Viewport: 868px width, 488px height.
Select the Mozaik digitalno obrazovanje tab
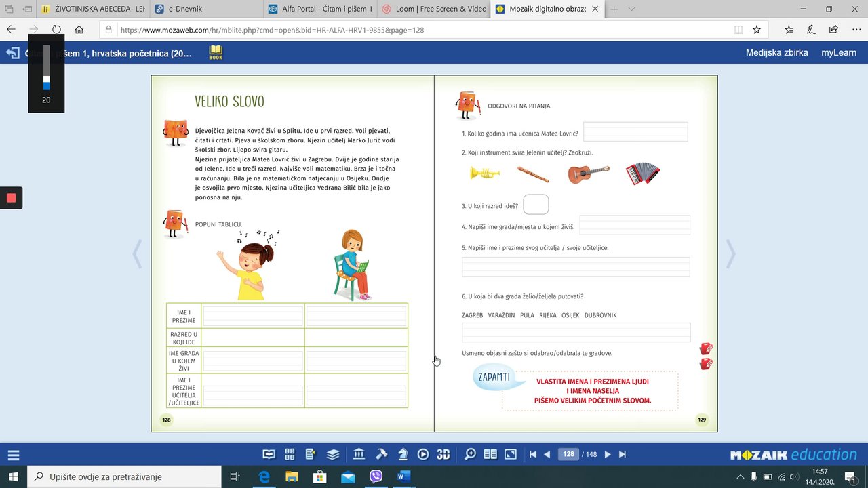(547, 9)
